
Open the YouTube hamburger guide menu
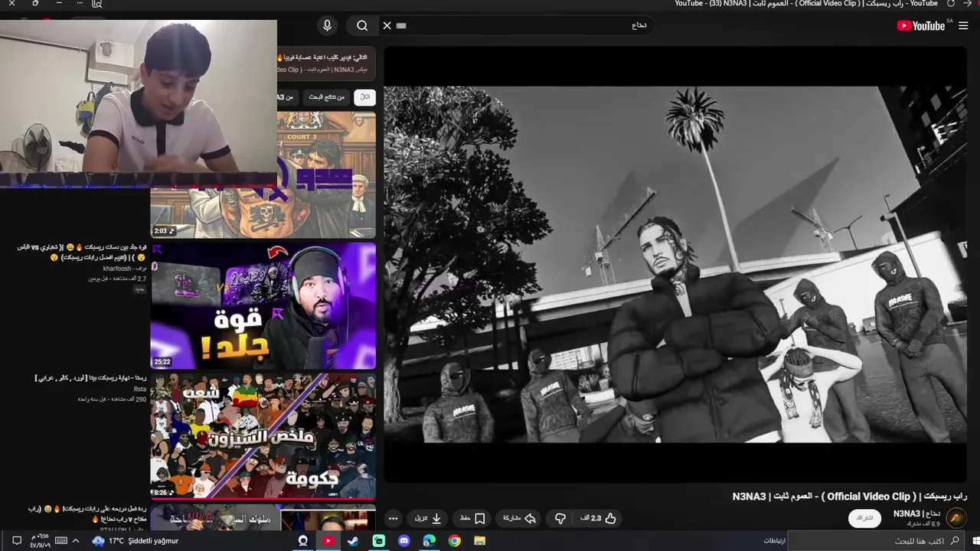pyautogui.click(x=963, y=25)
